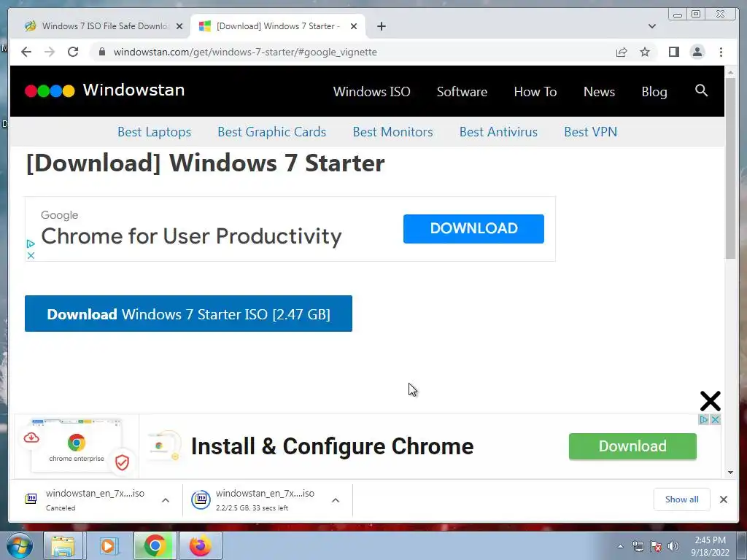The width and height of the screenshot is (747, 560).
Task: Open Chrome side panel
Action: pos(673,52)
